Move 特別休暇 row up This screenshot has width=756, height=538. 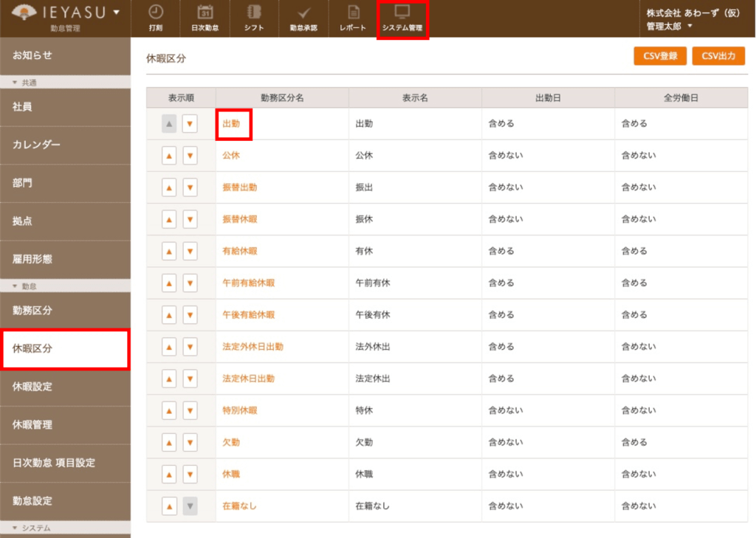click(169, 410)
